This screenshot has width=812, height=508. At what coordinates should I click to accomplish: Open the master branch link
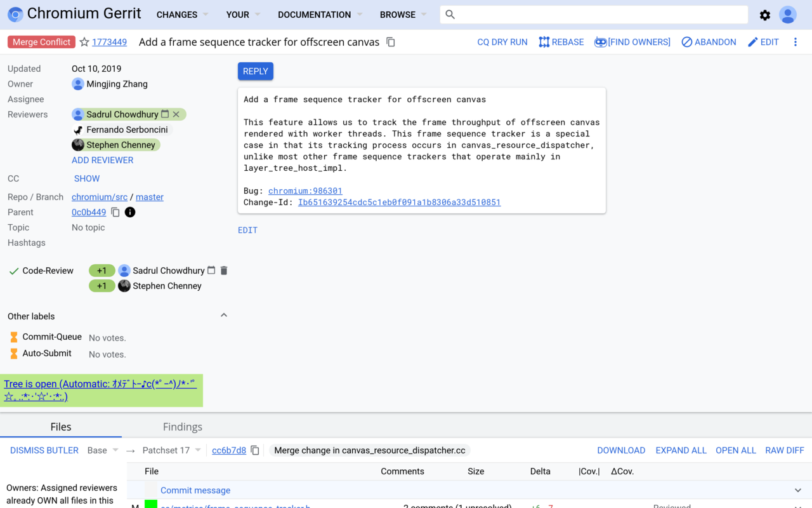(x=150, y=197)
